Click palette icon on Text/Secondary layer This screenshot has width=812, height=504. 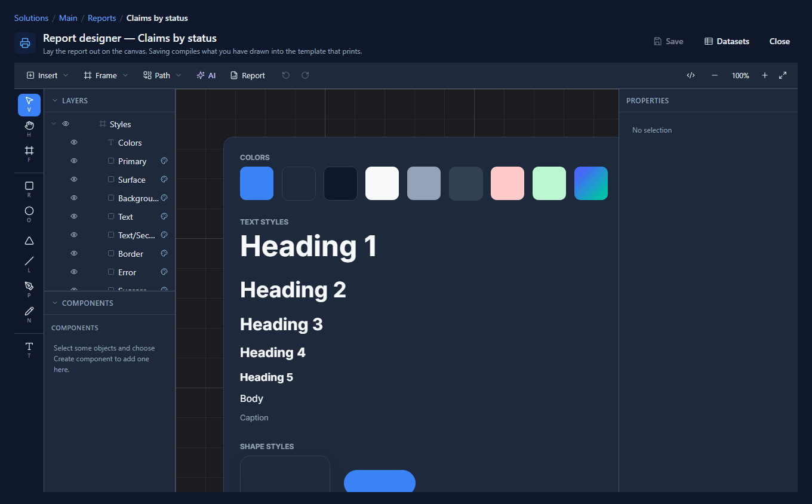coord(164,235)
